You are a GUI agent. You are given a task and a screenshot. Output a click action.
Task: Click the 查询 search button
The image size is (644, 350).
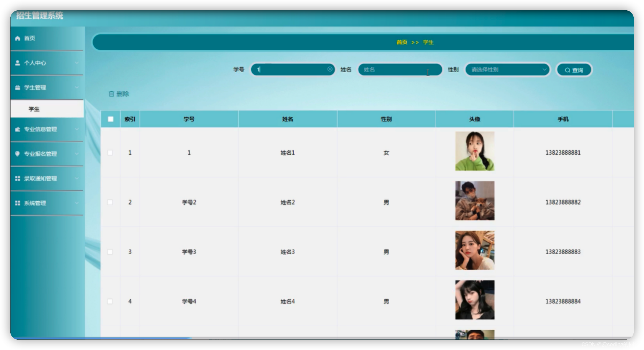574,70
